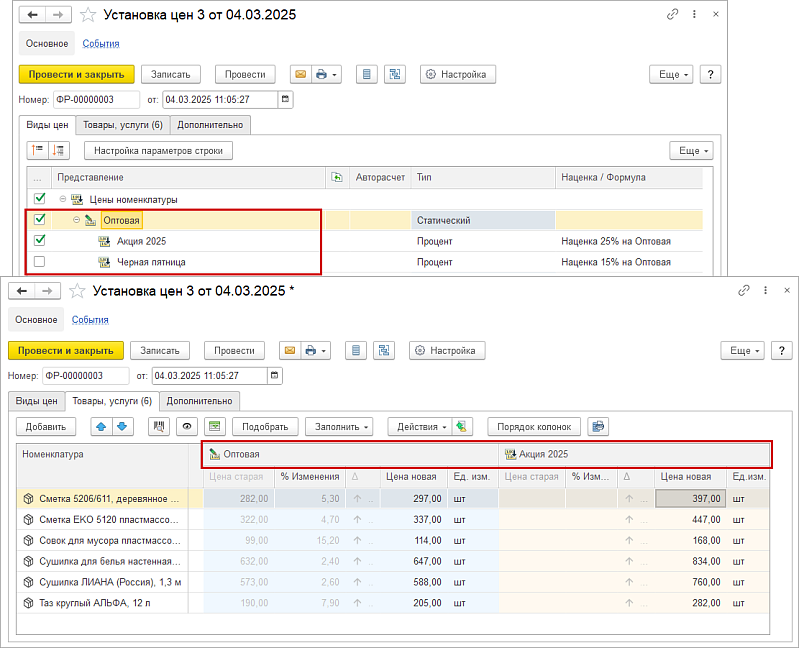799x648 pixels.
Task: Open document report icon in upper toolbar
Action: 366,74
